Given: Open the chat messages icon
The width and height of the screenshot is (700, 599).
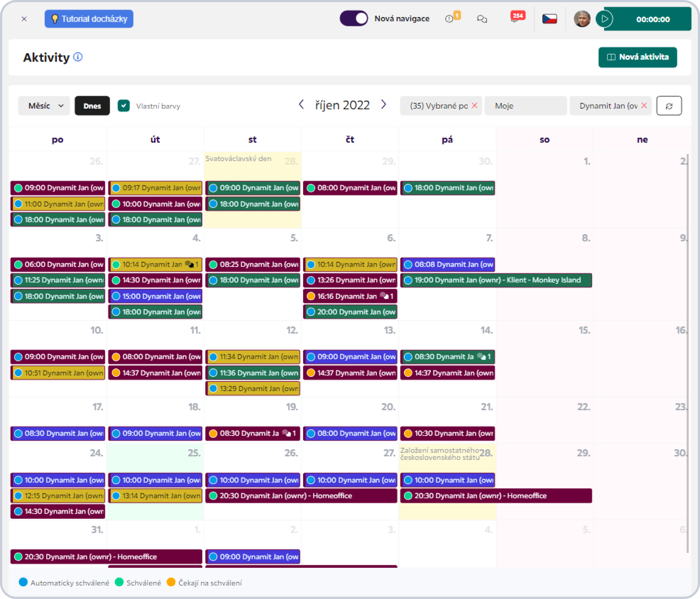Looking at the screenshot, I should [x=482, y=19].
